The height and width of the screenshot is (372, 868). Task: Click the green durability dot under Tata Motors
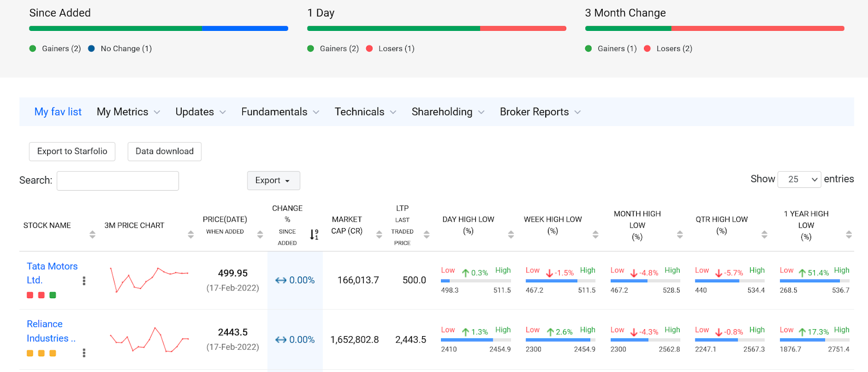click(x=53, y=295)
